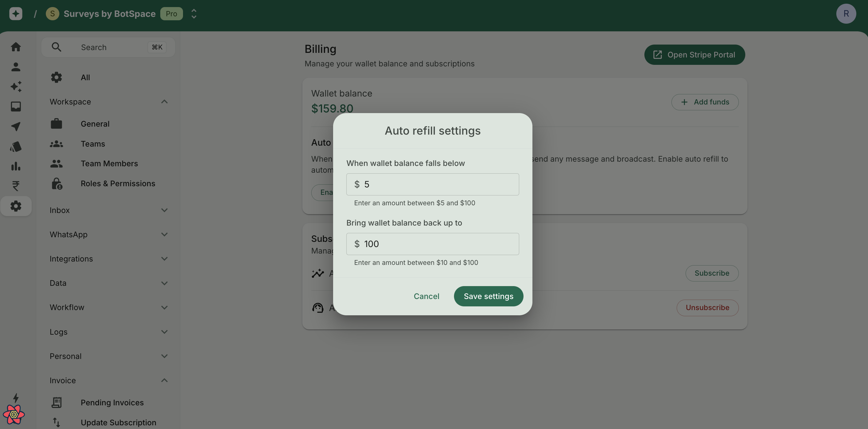Open contacts person icon in sidebar
868x429 pixels.
(15, 67)
